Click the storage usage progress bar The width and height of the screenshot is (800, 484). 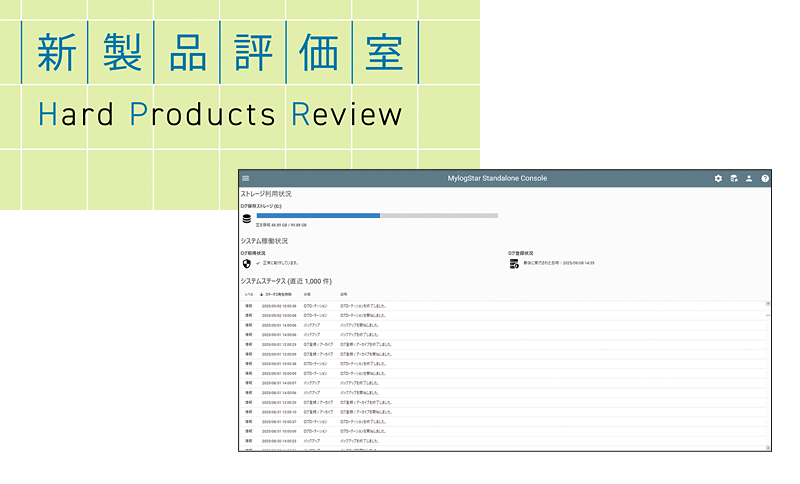click(x=377, y=215)
